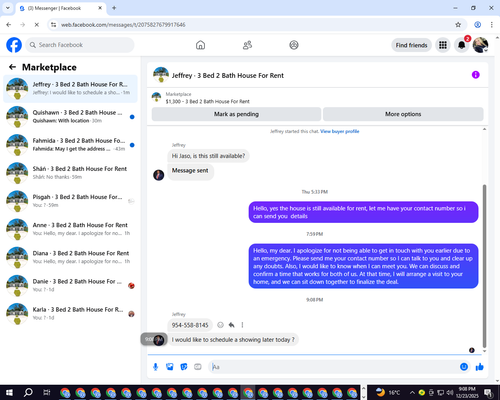This screenshot has height=400, width=500.
Task: Open the Quishawn conversation
Action: point(70,117)
